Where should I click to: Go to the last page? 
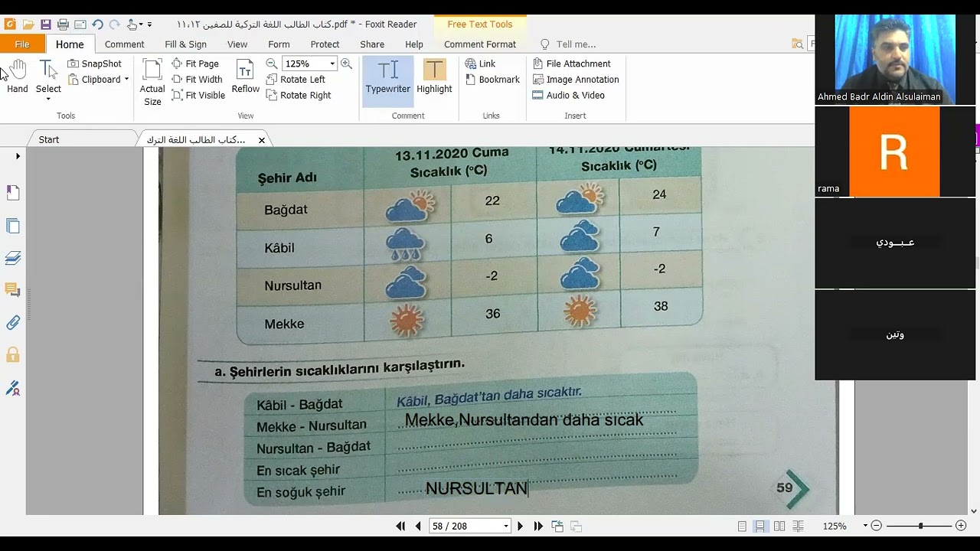tap(538, 526)
